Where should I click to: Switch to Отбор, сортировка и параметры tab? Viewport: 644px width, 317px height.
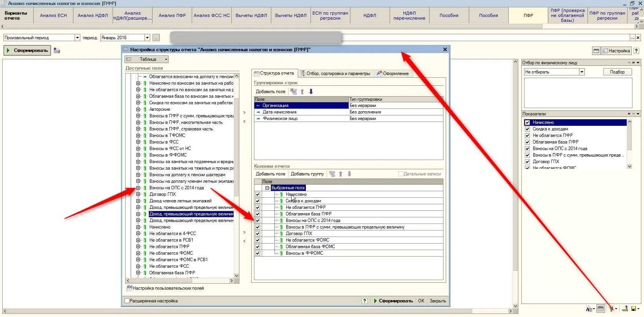click(x=335, y=73)
